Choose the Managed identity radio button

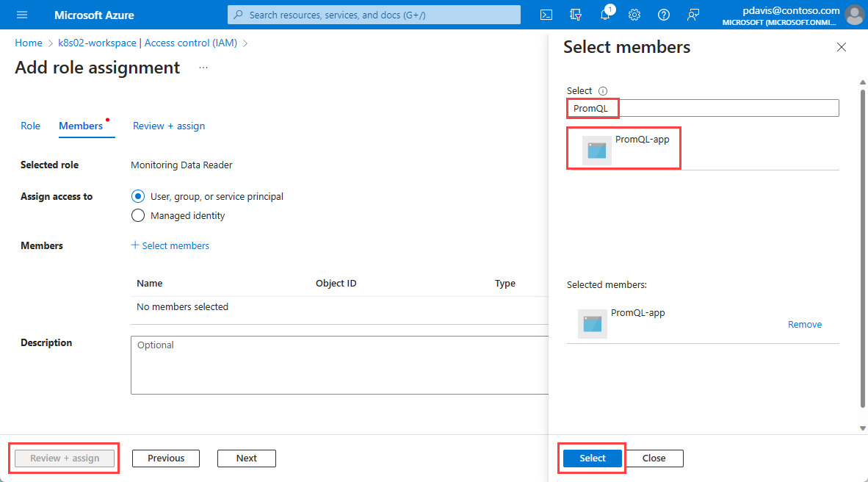point(137,215)
